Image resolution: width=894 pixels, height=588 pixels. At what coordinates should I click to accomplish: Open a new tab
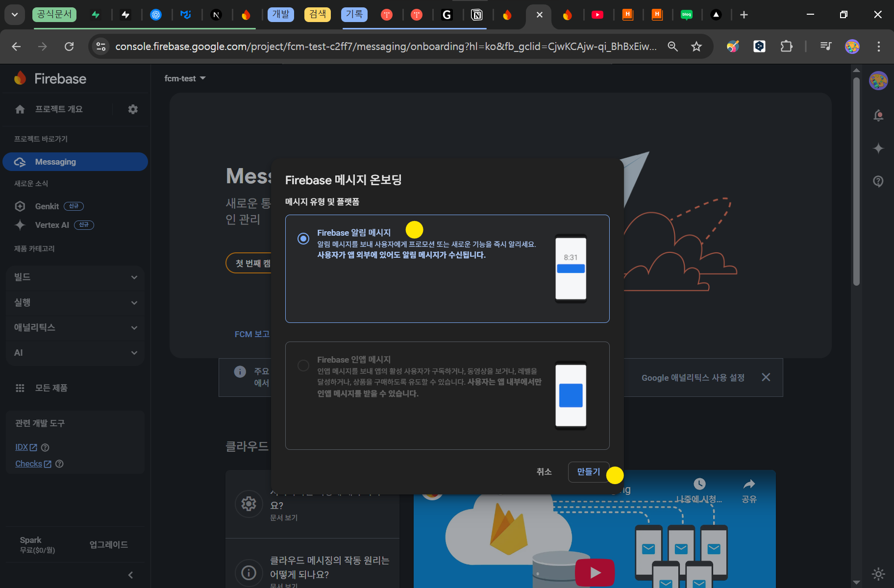[x=744, y=15]
